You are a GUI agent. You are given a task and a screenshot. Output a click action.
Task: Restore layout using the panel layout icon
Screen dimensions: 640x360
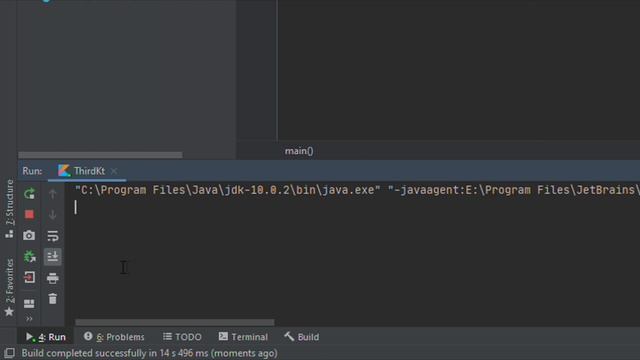pyautogui.click(x=29, y=303)
